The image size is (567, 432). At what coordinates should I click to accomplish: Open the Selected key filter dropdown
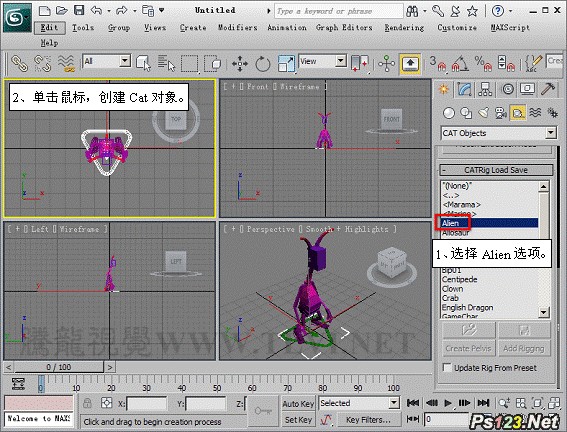(x=359, y=403)
